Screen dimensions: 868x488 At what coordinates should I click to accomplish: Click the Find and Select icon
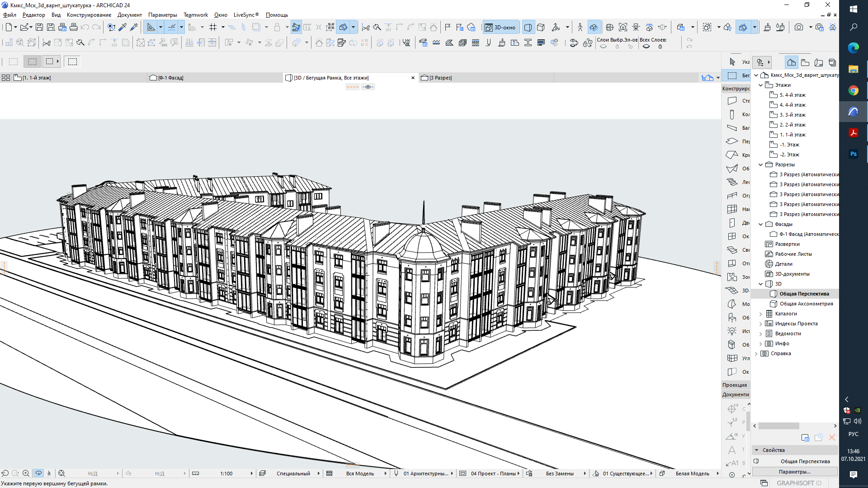point(111,27)
